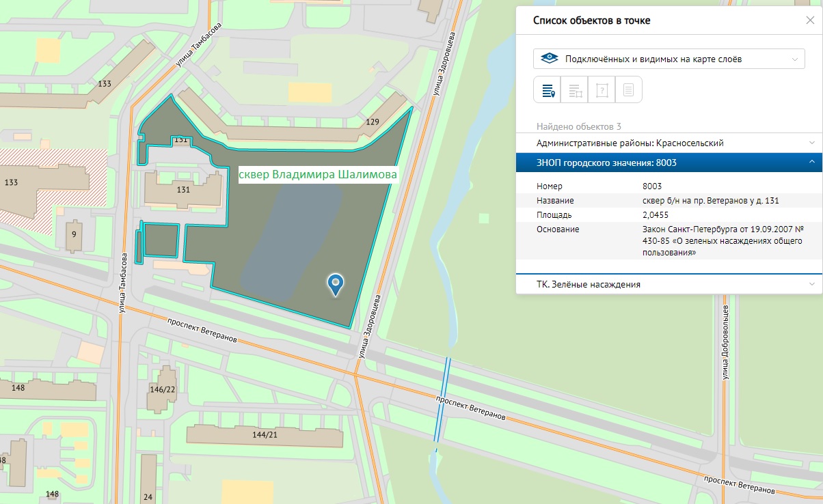Open the Подключённых и видимых слоёв dropdown
Viewport: 823px width, 504px height.
669,59
